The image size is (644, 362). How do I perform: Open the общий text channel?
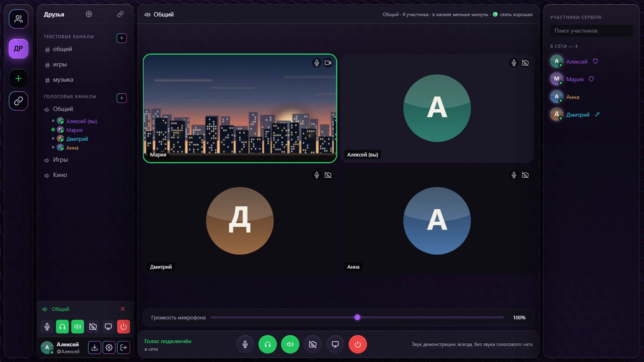pos(85,49)
